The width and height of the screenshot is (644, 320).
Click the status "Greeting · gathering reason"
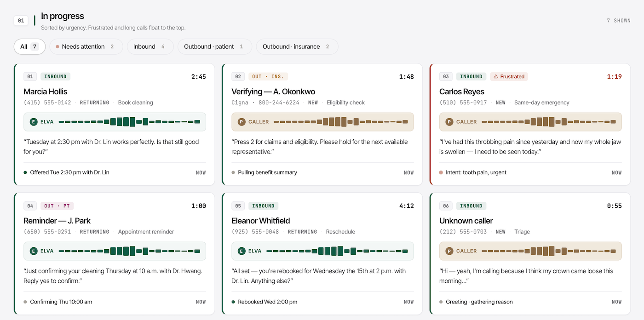479,302
